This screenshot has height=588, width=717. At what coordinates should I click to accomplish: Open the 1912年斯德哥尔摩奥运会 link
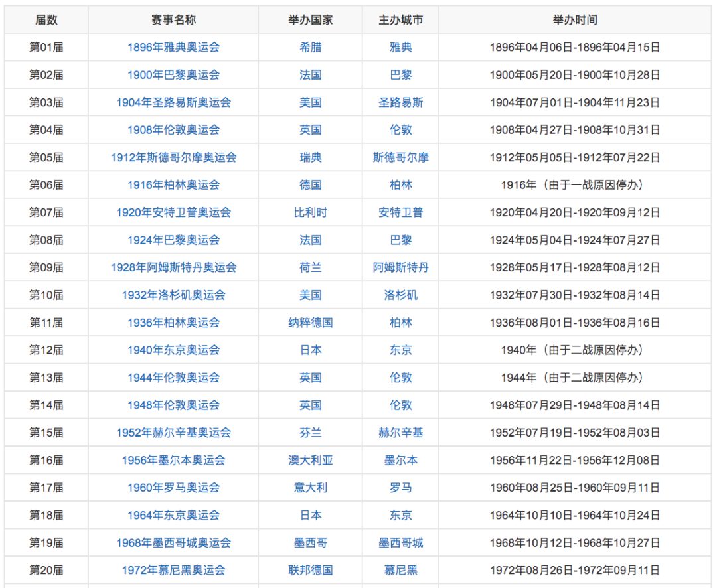click(x=173, y=157)
